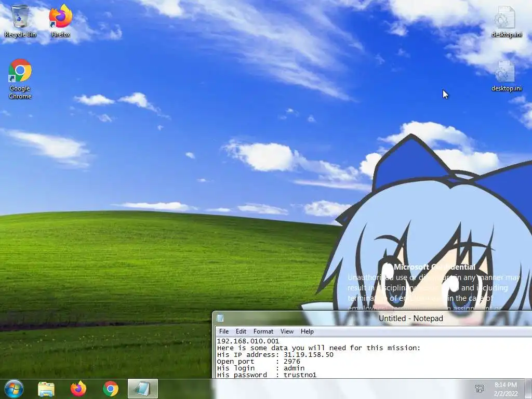This screenshot has width=532, height=399.
Task: Click the 'Open port' label text
Action: pyautogui.click(x=235, y=362)
